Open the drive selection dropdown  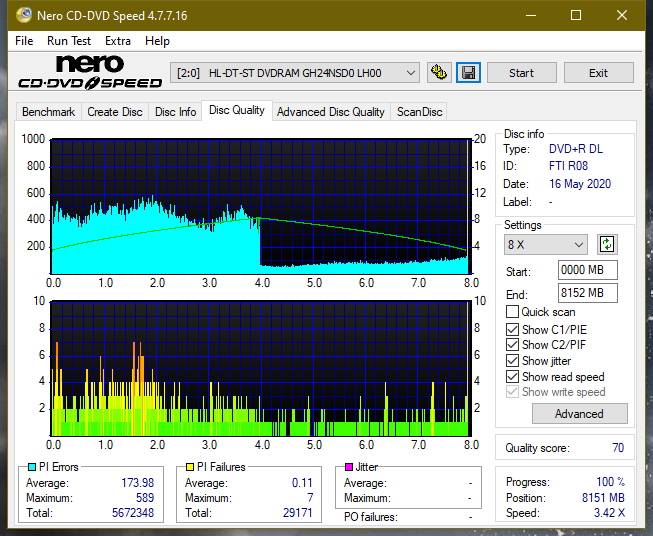coord(294,73)
